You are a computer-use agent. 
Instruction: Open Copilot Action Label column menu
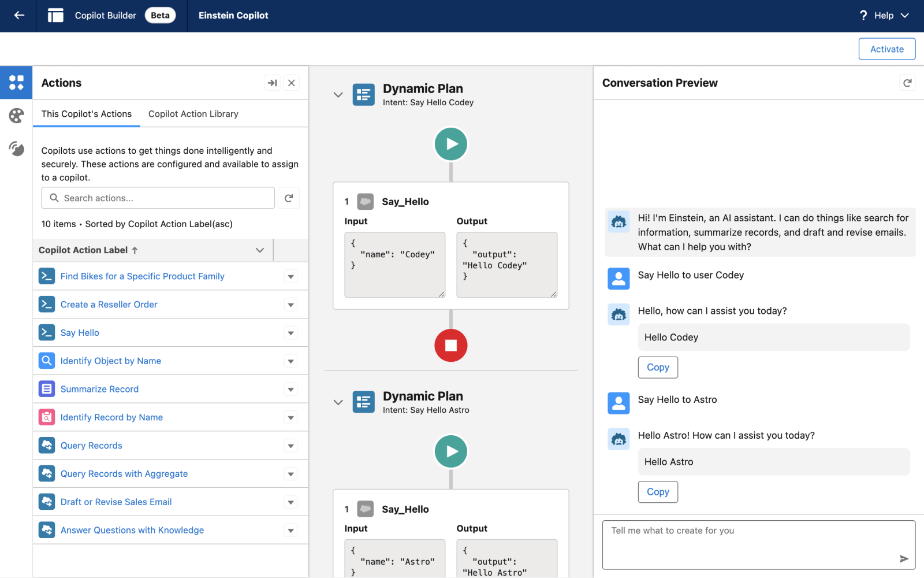pos(260,250)
